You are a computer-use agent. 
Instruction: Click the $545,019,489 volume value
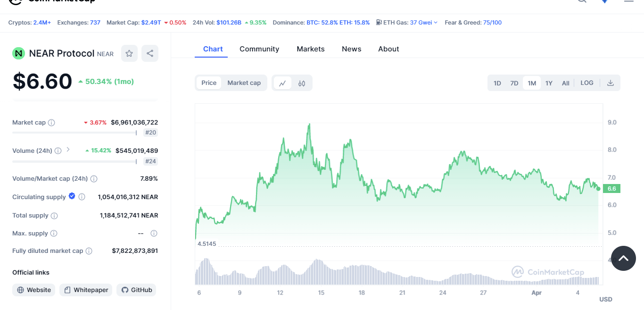click(137, 151)
